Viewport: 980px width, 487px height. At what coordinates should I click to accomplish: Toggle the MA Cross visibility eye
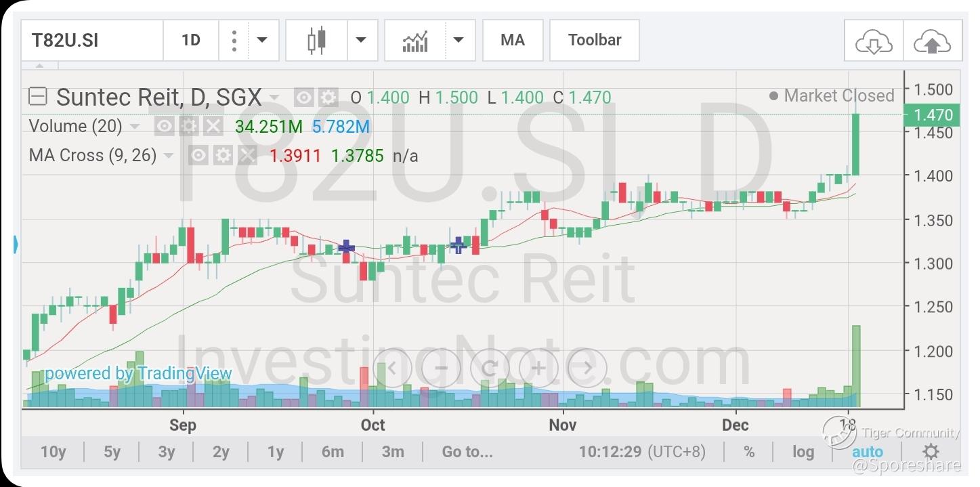pos(198,156)
